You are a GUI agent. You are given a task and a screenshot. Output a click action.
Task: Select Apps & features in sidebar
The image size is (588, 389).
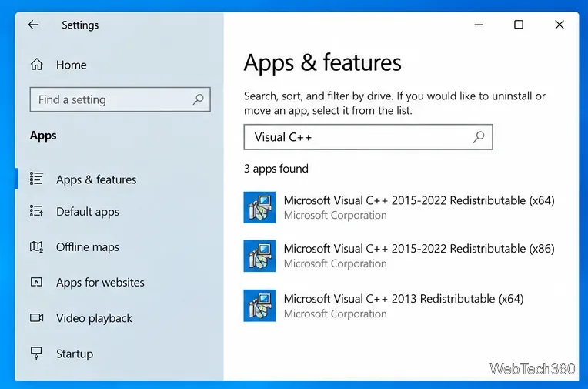[x=96, y=179]
